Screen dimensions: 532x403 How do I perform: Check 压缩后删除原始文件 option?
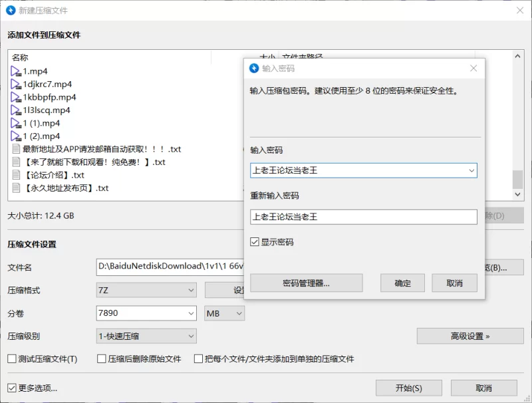point(102,359)
